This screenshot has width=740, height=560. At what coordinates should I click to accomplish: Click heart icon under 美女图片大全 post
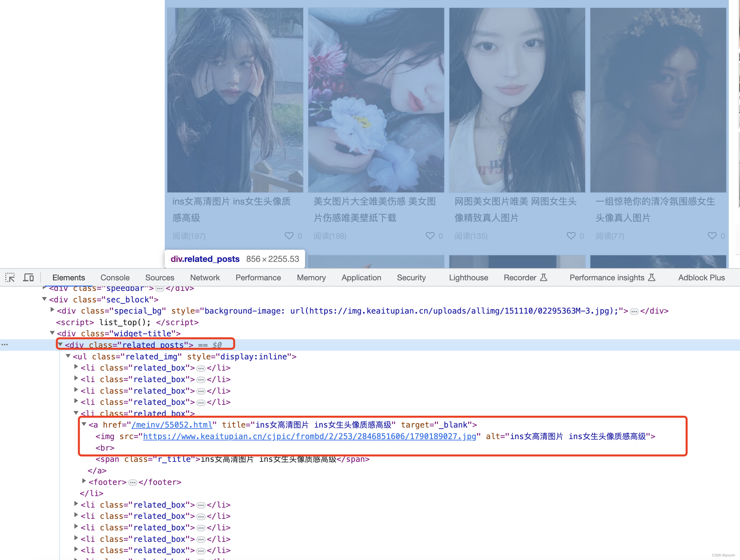430,236
